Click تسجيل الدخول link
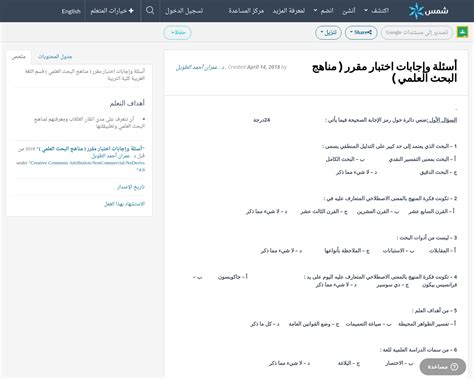 [184, 11]
